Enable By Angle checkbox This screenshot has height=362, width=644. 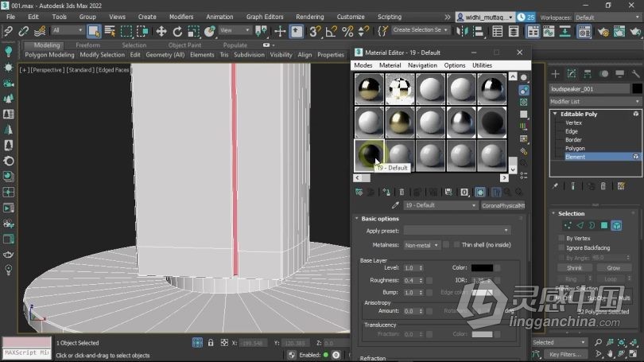[561, 258]
